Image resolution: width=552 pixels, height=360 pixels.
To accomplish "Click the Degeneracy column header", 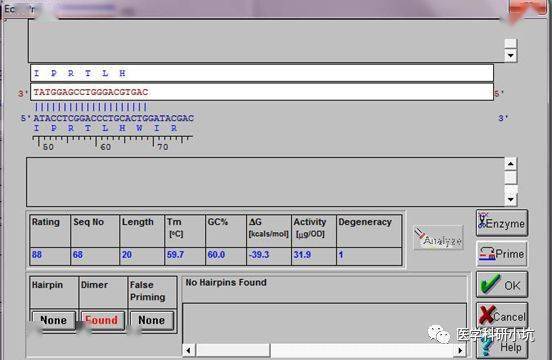I will pyautogui.click(x=365, y=222).
